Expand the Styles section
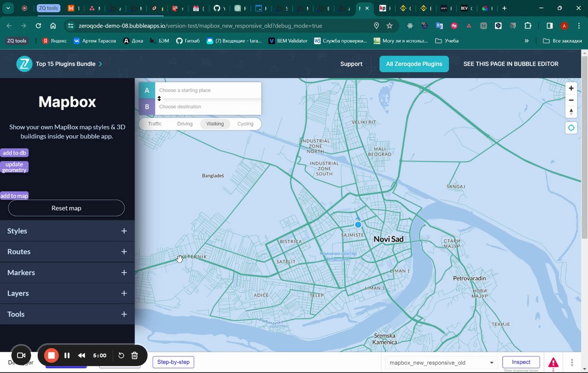The width and height of the screenshot is (588, 373). pyautogui.click(x=67, y=231)
